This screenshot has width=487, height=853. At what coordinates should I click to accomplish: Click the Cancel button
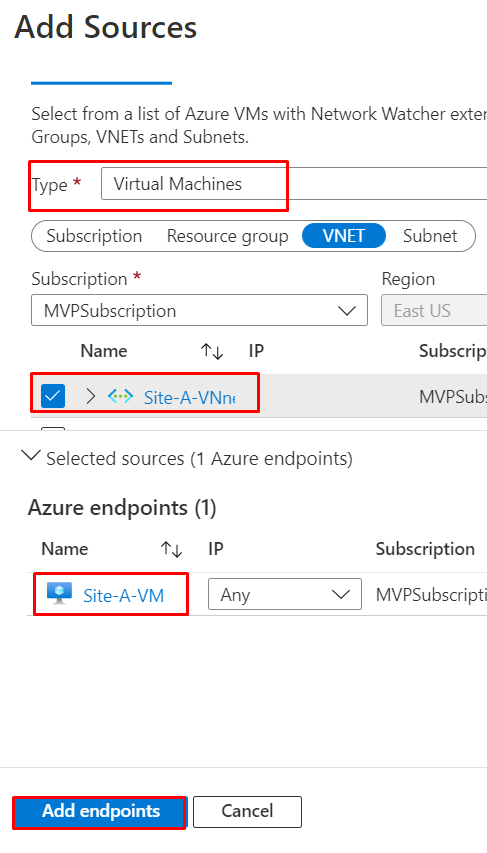click(247, 812)
